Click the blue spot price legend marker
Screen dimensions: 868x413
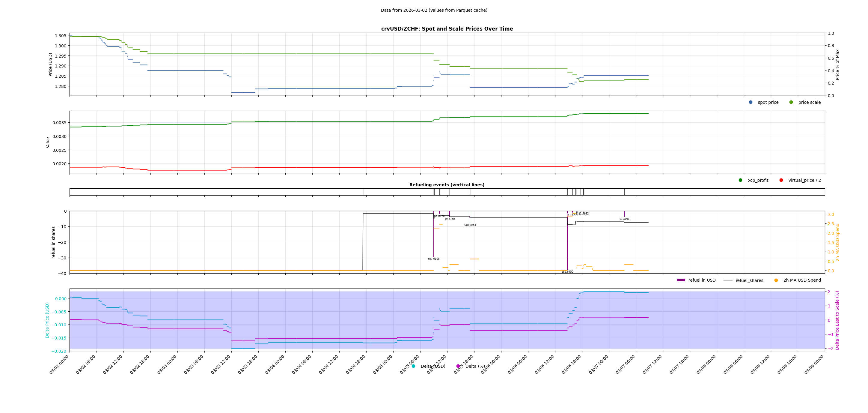(751, 102)
